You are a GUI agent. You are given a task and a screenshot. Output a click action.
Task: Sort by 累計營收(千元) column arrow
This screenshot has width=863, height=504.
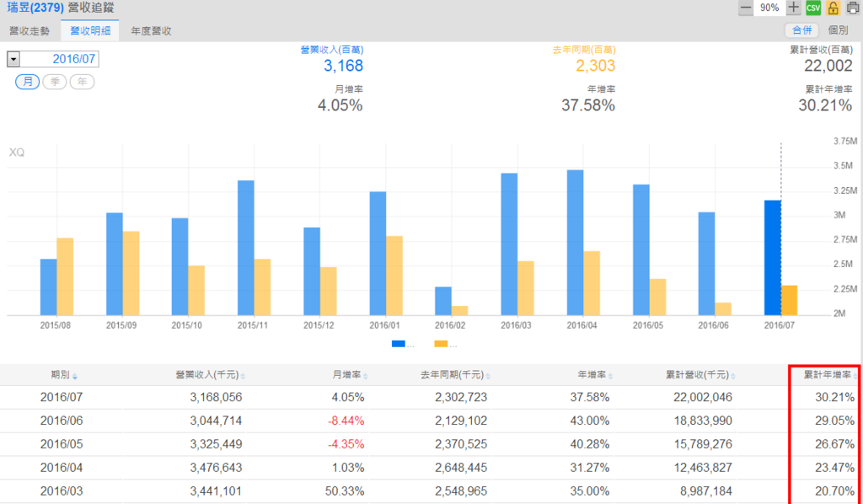coord(733,377)
